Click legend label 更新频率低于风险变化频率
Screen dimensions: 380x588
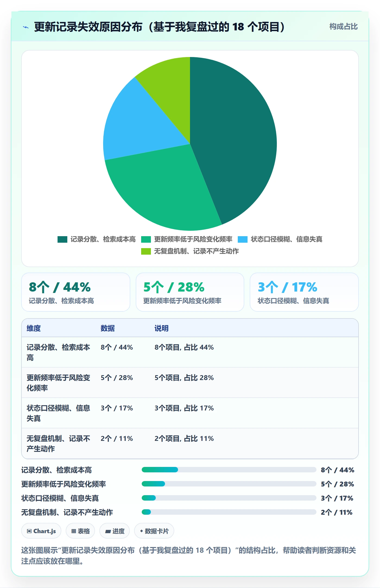pyautogui.click(x=193, y=239)
